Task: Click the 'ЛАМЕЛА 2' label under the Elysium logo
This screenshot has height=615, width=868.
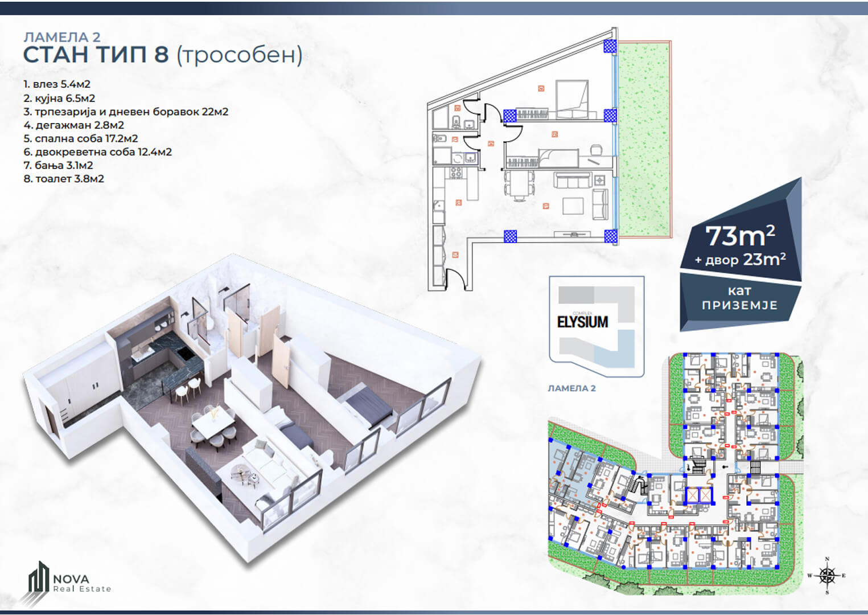Action: tap(571, 388)
